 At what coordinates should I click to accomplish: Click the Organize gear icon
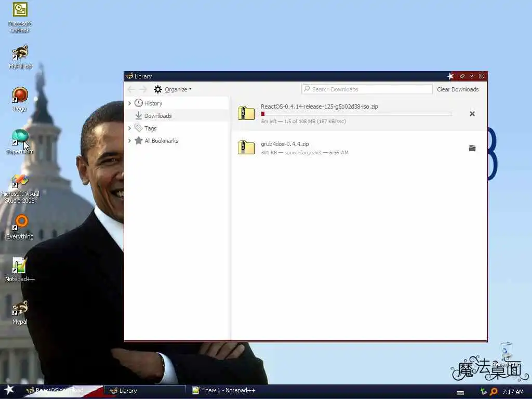click(x=158, y=89)
